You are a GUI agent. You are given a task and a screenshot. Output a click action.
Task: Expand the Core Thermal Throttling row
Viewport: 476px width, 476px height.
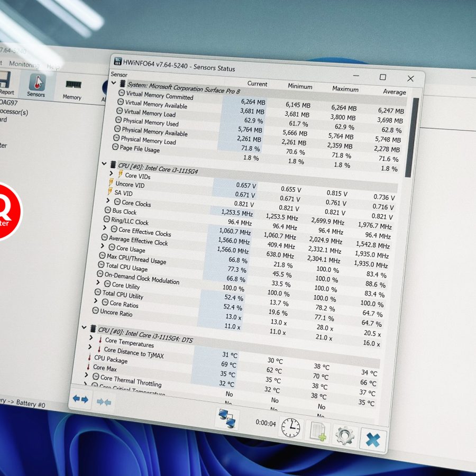click(x=87, y=375)
